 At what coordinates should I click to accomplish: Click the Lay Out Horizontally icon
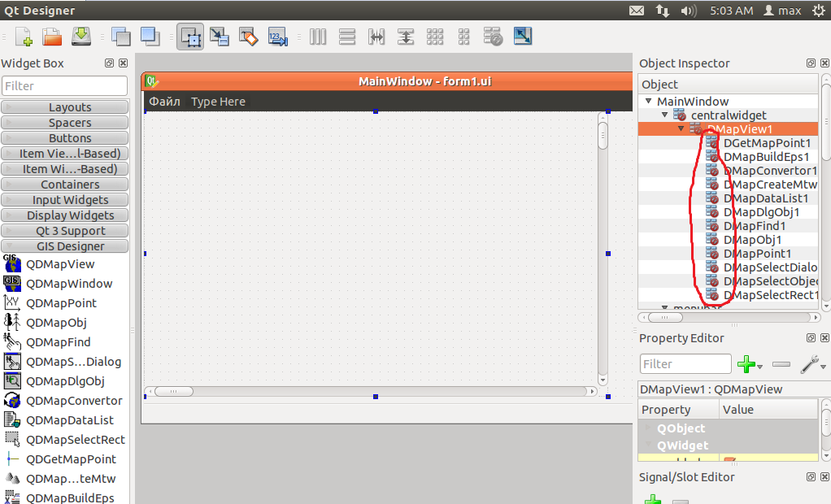point(318,37)
